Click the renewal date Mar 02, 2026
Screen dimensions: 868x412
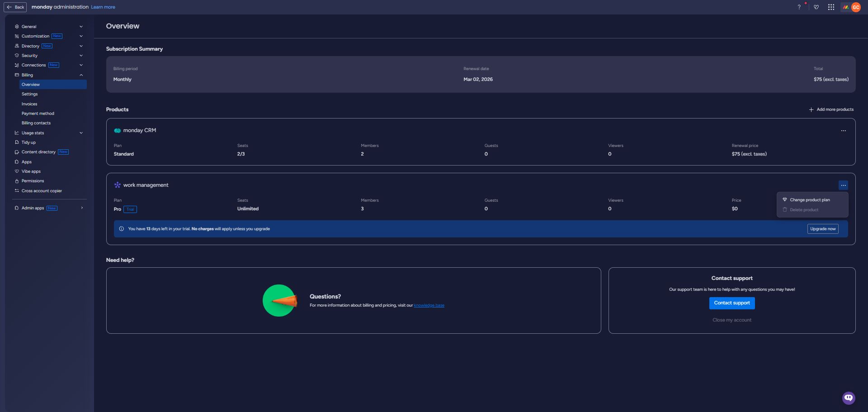click(x=478, y=80)
